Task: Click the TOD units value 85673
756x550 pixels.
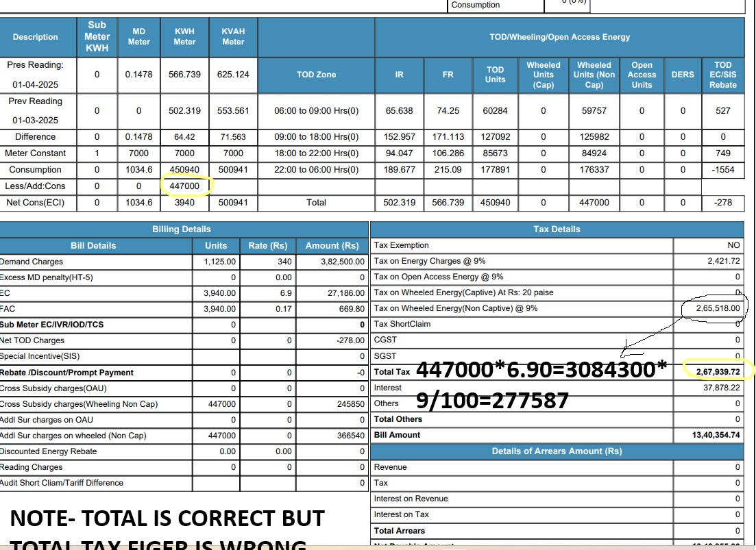Action: pyautogui.click(x=495, y=153)
